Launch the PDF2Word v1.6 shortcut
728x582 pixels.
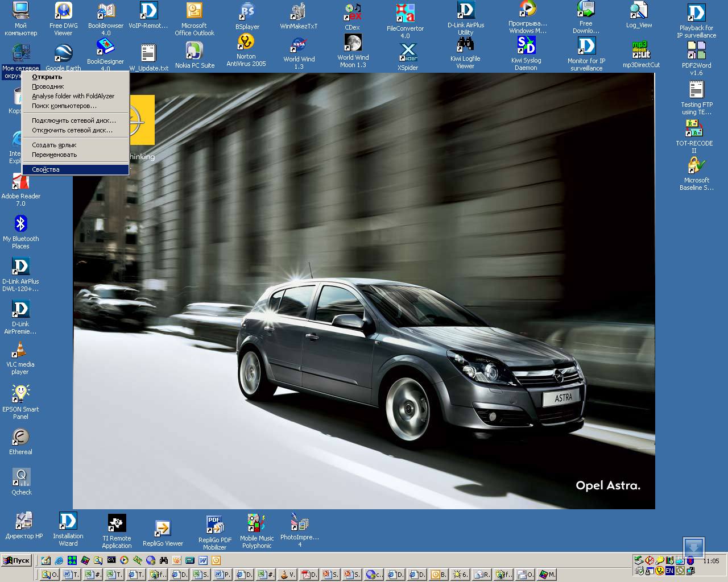coord(696,51)
